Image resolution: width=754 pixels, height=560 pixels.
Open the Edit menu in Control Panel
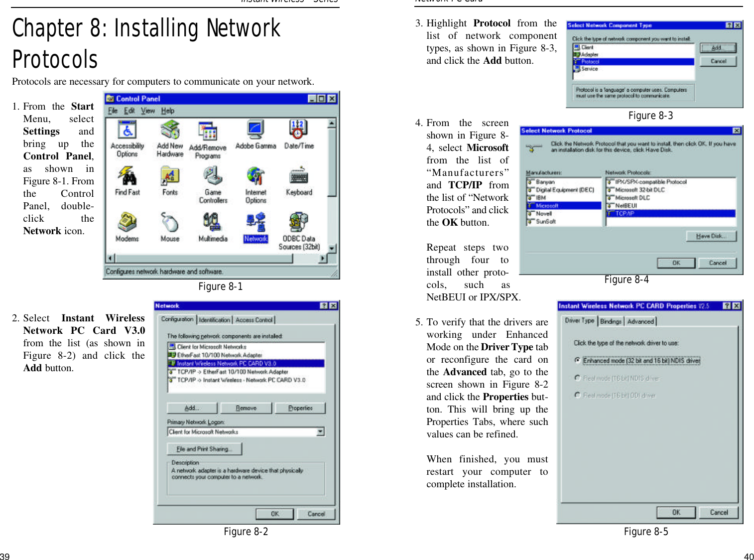tap(129, 111)
